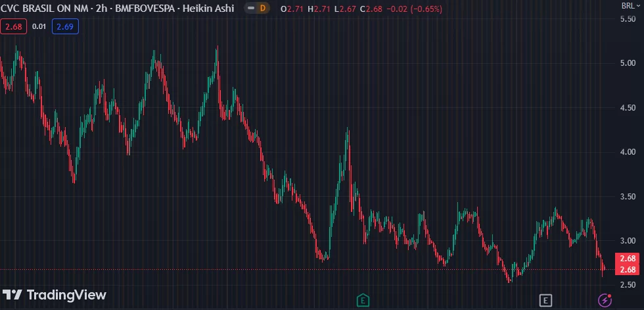Click the 5.00 price axis label
This screenshot has width=644, height=310.
pos(628,63)
